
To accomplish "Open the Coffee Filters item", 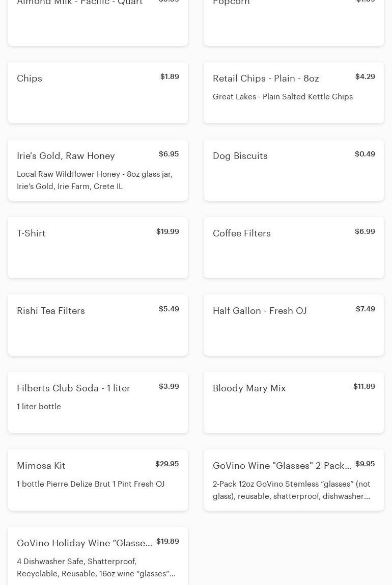I will coord(294,248).
